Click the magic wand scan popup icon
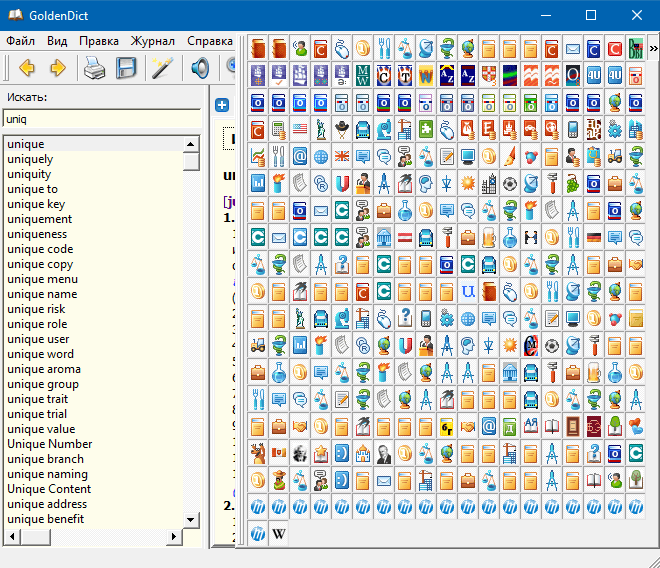 click(x=162, y=68)
